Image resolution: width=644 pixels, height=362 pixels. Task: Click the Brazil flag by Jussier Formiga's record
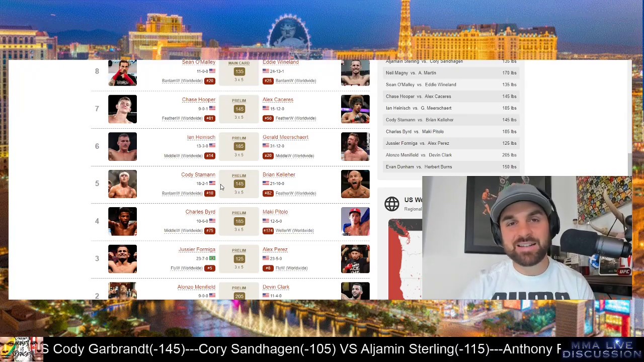(212, 258)
